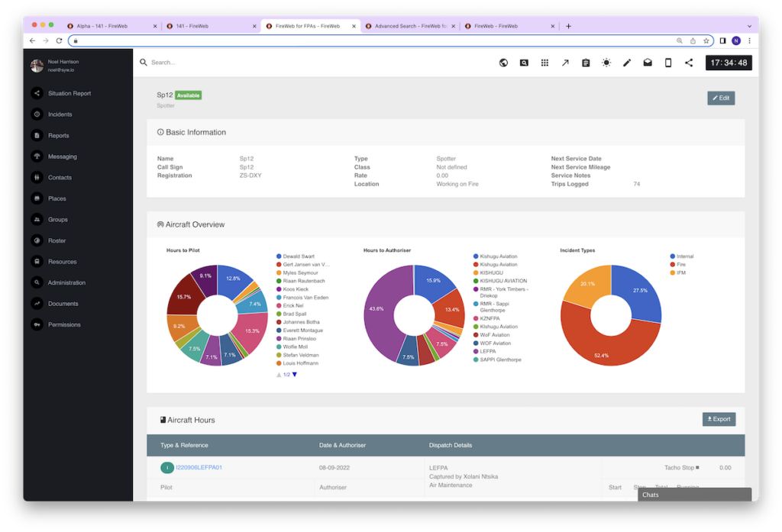Open incident link I220906LEFPA01
Screen dimensions: 782x532
[199, 467]
